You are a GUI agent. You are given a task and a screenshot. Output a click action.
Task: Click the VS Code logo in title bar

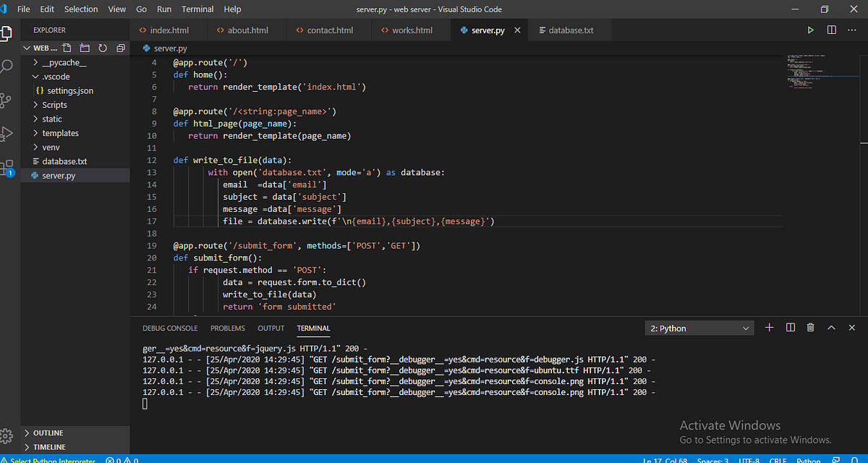(x=4, y=9)
